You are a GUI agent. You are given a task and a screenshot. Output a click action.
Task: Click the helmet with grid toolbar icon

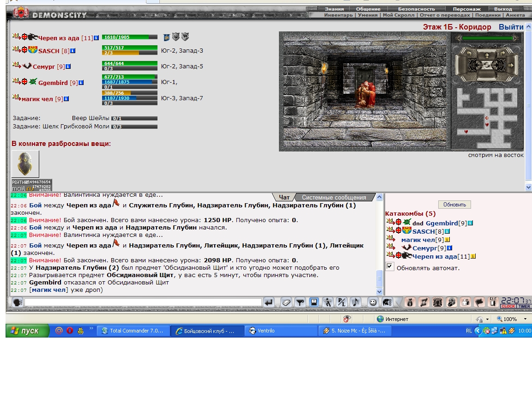[x=387, y=302]
